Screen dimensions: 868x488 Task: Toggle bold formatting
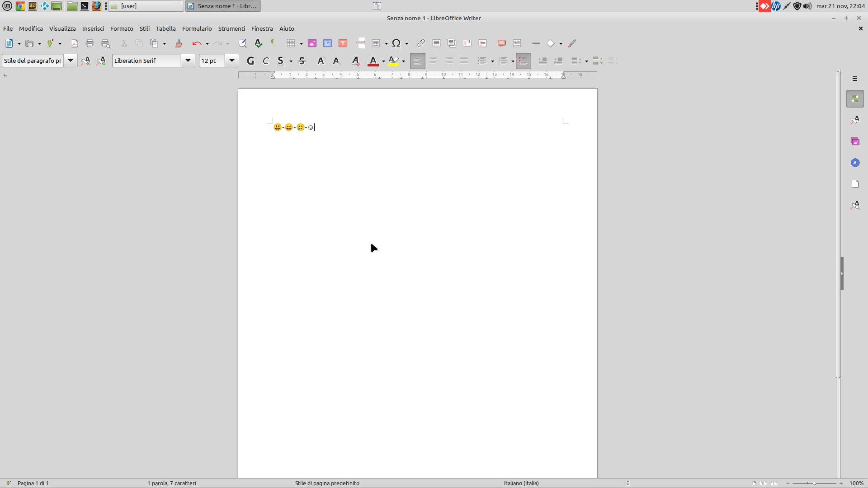point(250,61)
